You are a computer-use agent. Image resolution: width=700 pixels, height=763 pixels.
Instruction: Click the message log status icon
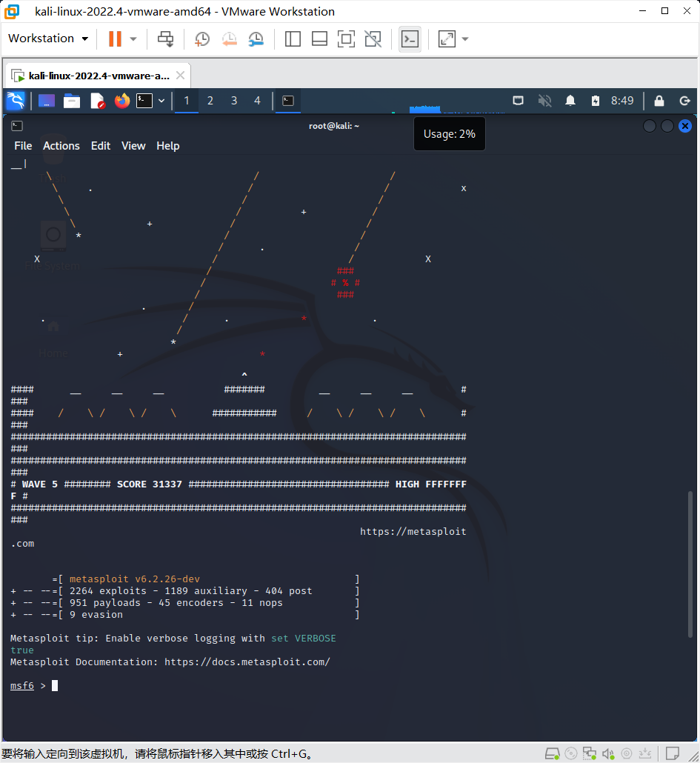tap(673, 753)
